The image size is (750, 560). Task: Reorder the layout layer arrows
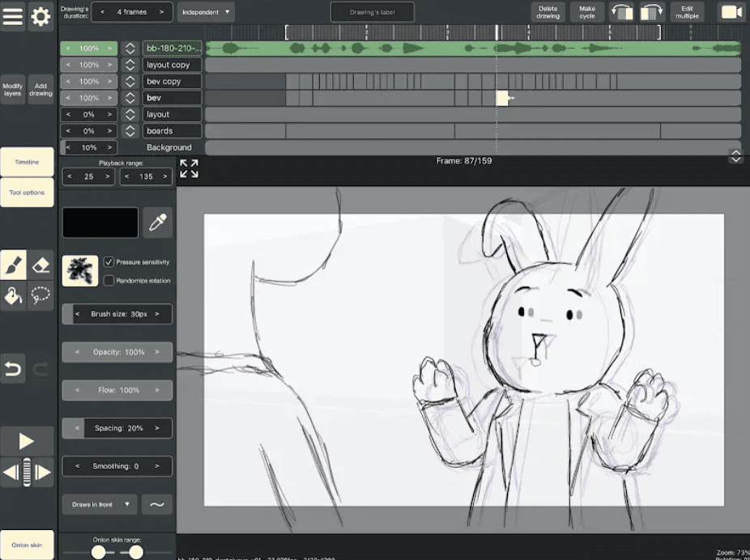(130, 114)
